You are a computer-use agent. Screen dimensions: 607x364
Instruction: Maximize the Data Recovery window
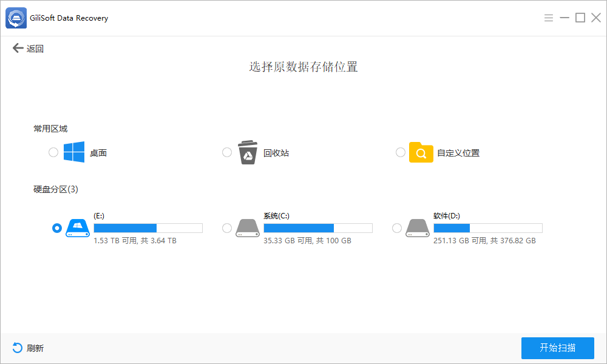(x=580, y=18)
